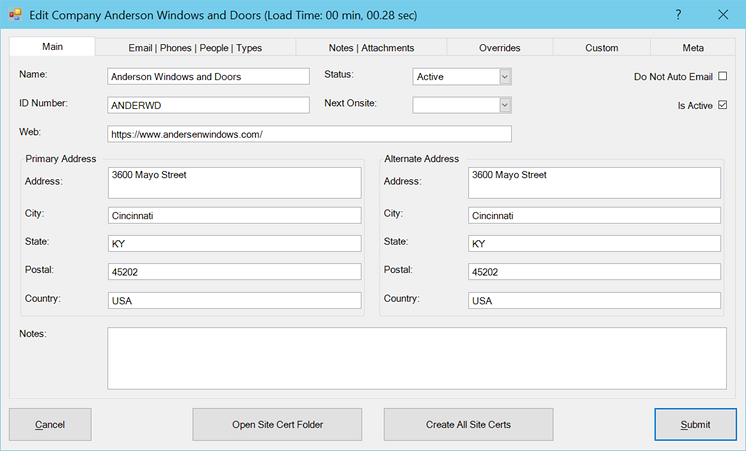Open the Custom tab
Screen dimensions: 746x451
[601, 48]
